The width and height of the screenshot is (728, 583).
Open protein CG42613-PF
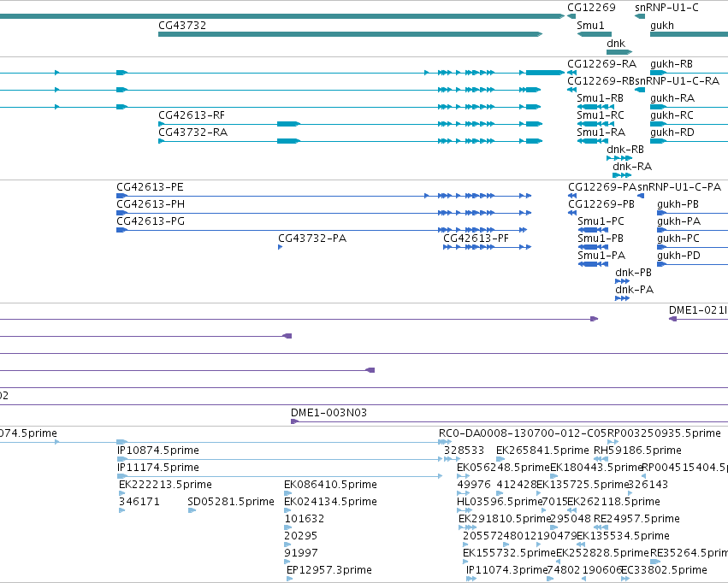tap(476, 238)
